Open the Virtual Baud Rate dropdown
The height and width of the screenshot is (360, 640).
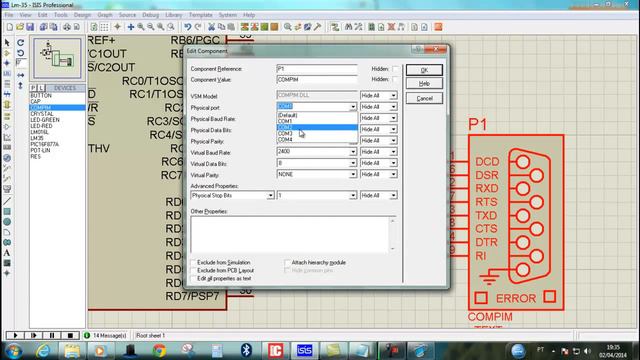click(x=353, y=152)
